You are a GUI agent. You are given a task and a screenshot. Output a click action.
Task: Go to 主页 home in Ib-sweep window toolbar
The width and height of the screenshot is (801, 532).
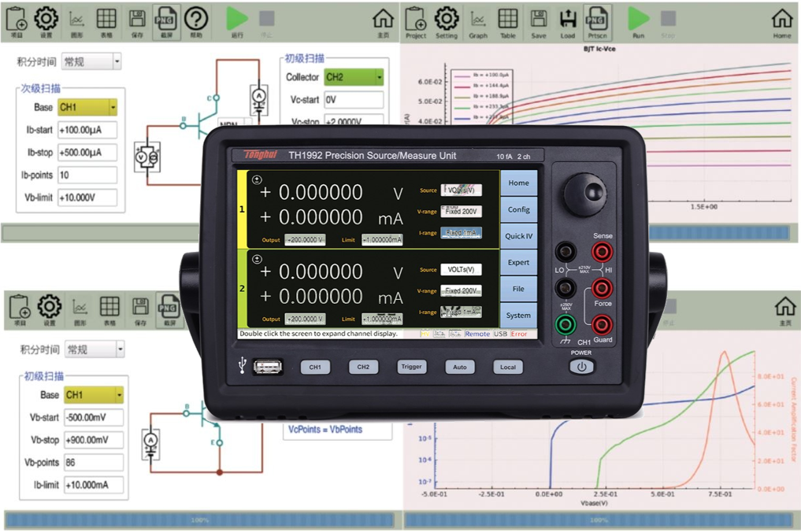[383, 23]
